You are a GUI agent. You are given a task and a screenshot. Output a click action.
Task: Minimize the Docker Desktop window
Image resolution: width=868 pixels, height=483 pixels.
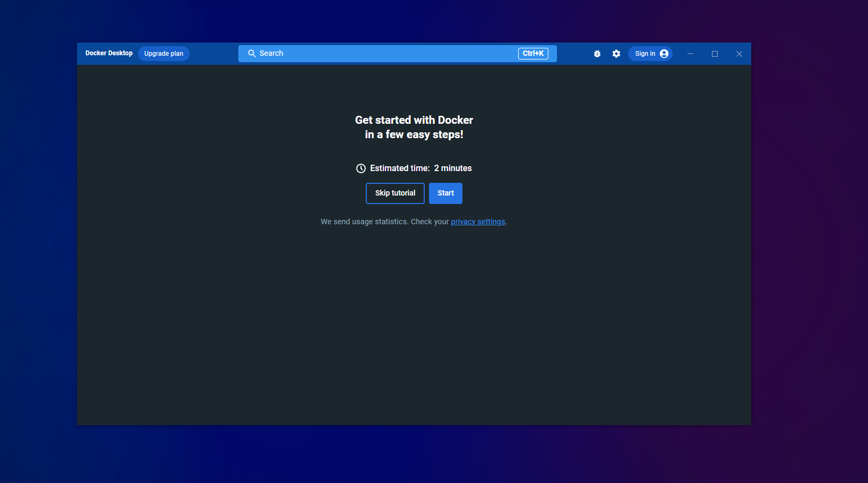(x=690, y=53)
